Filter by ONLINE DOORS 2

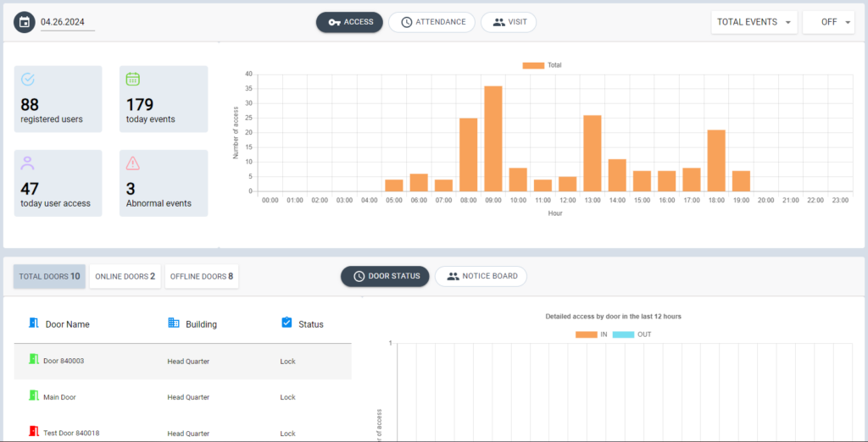tap(125, 276)
